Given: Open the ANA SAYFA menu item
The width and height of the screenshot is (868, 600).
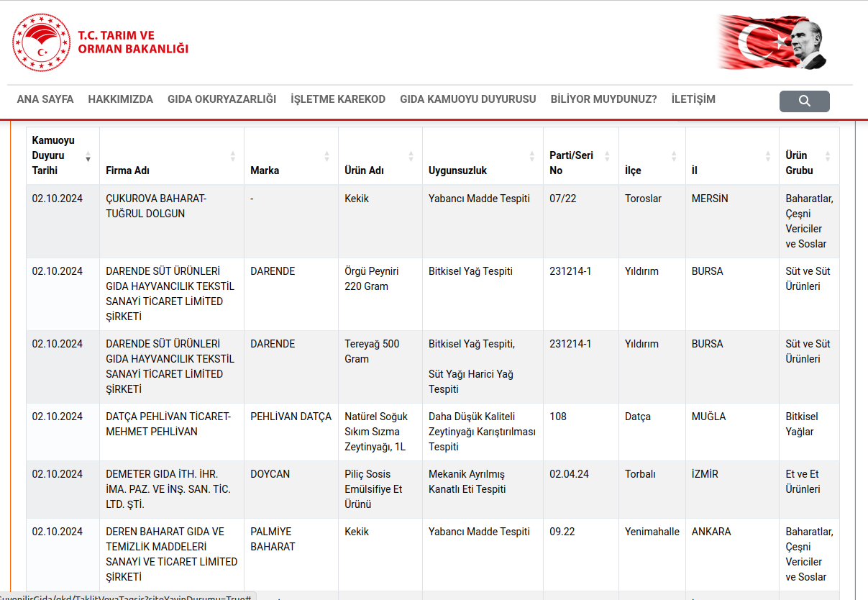Looking at the screenshot, I should coord(45,99).
